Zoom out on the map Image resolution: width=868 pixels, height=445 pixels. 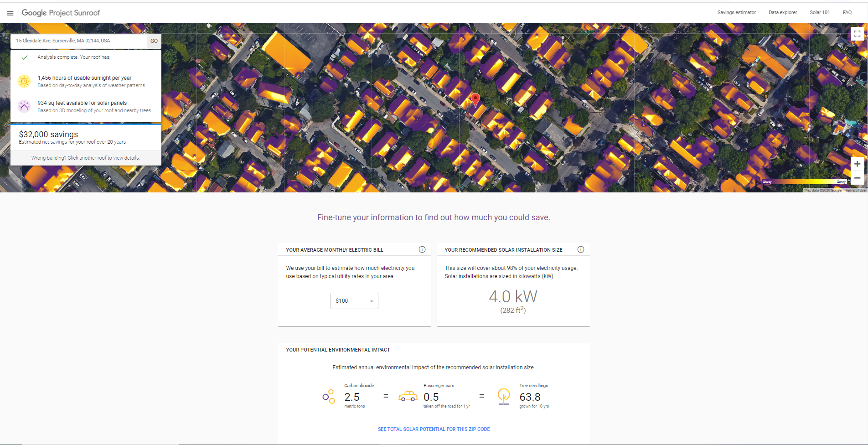point(857,178)
